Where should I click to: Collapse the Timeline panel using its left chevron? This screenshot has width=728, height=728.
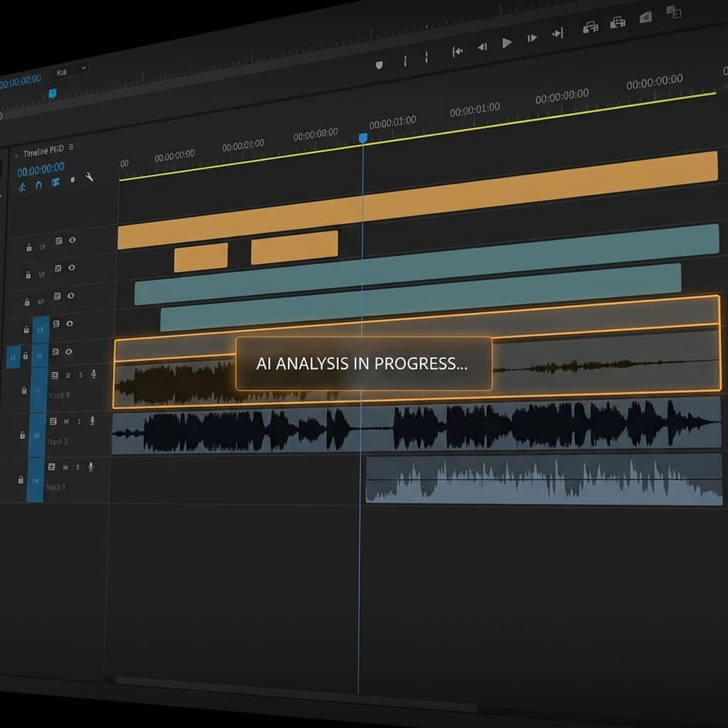pos(16,154)
